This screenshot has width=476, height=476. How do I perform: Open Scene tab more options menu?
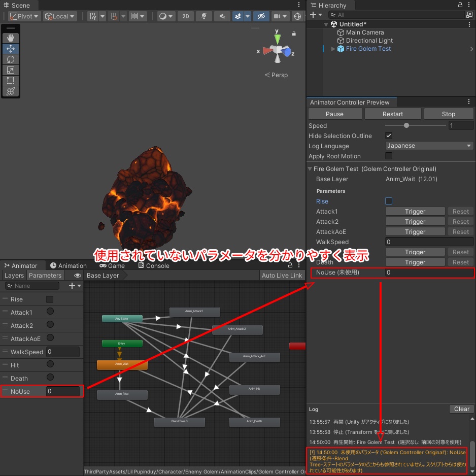coord(299,5)
